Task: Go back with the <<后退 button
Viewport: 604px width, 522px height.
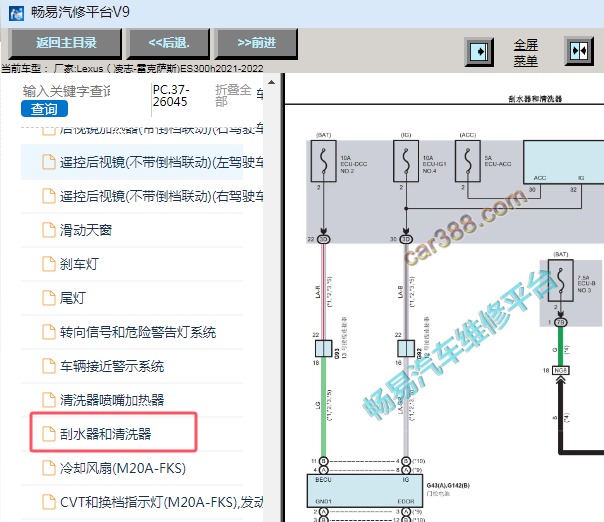Action: 169,43
